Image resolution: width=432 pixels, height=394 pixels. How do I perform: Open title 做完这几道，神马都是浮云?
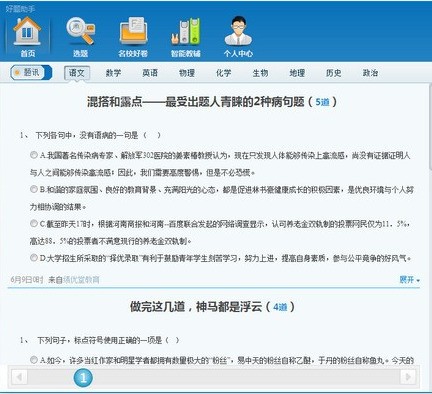[196, 307]
